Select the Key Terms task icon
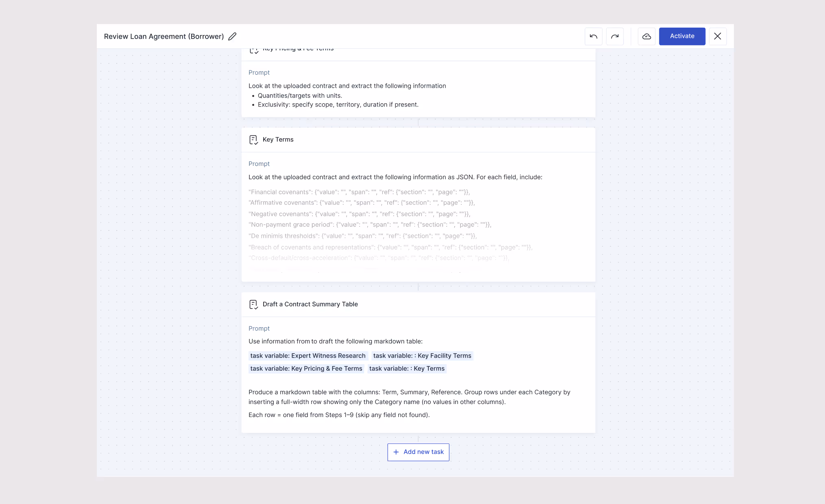This screenshot has height=504, width=825. pyautogui.click(x=254, y=139)
